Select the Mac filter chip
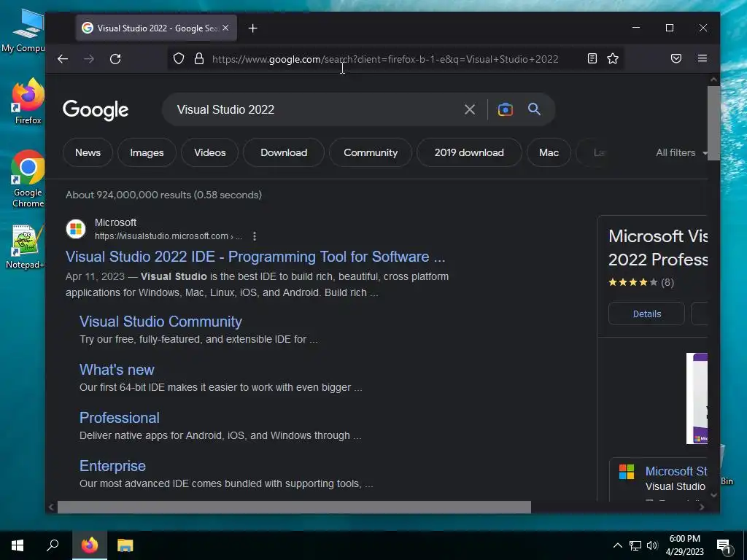This screenshot has height=560, width=747. coord(549,152)
